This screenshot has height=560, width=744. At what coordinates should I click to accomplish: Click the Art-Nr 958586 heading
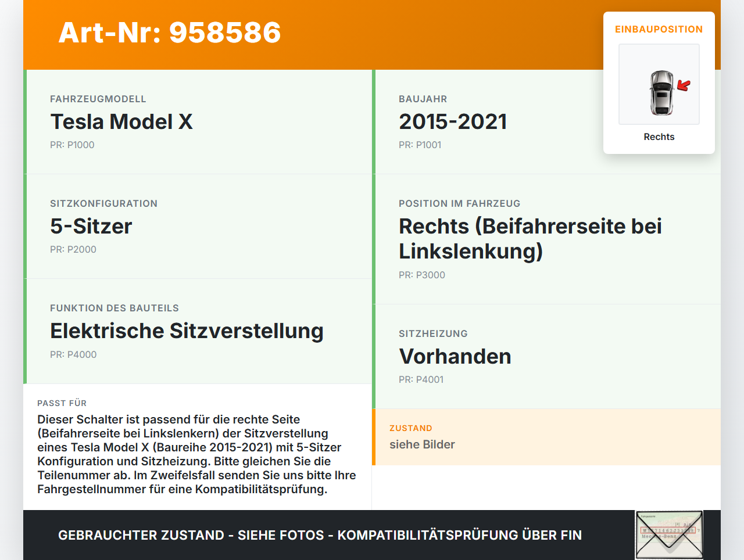(x=169, y=34)
